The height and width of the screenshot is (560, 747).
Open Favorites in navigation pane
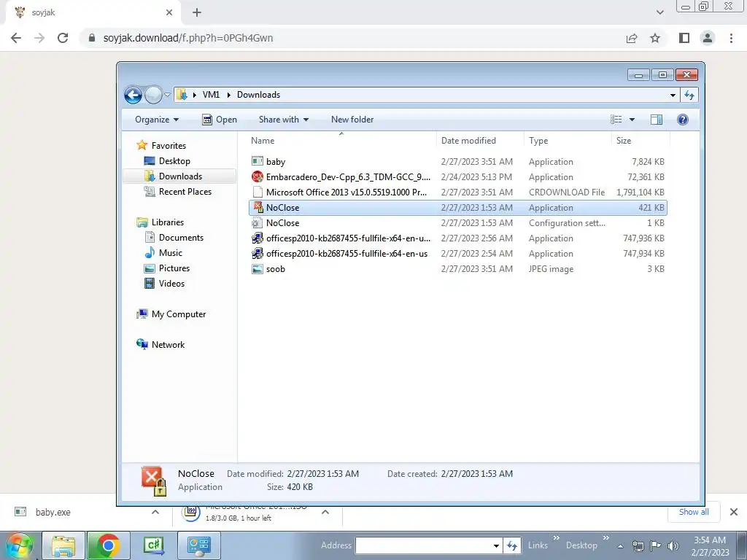point(169,146)
